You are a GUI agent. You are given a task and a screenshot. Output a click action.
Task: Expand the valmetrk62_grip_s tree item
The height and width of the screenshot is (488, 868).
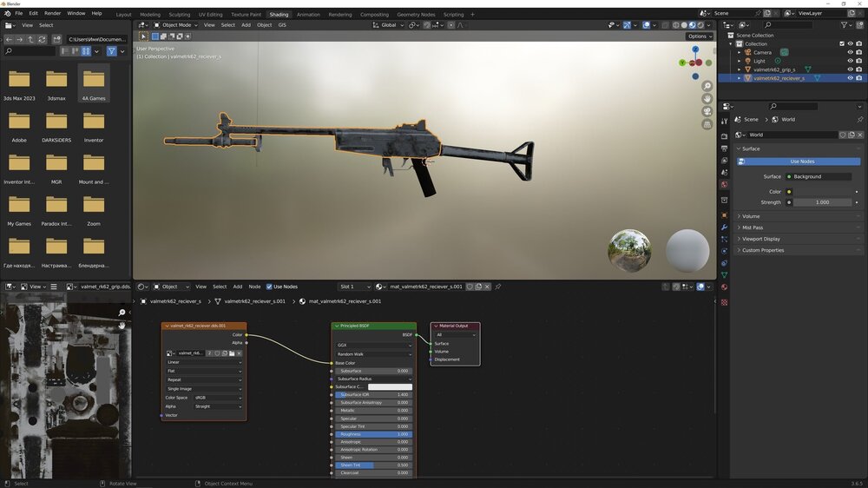pyautogui.click(x=740, y=69)
